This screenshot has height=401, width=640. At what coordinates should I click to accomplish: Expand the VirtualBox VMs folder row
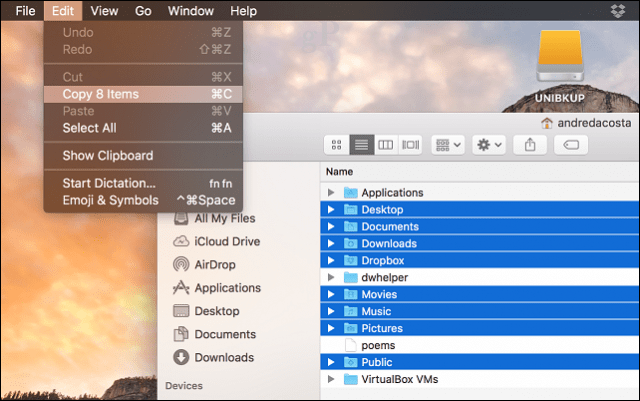coord(331,379)
